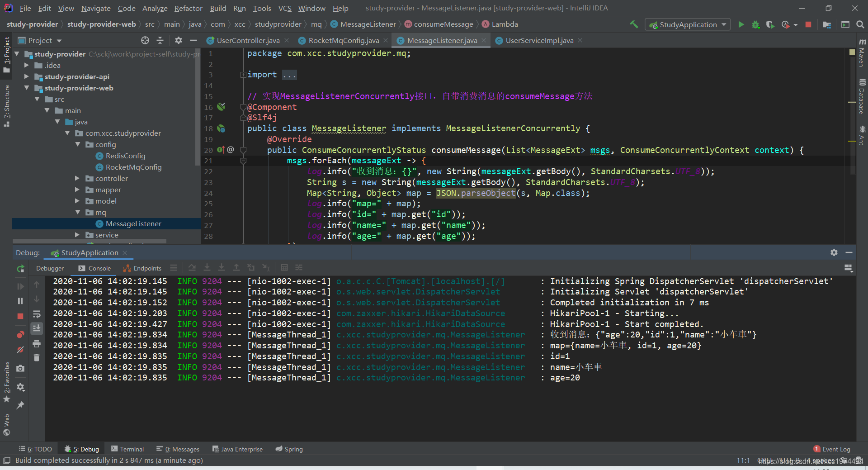Select RedisConfig in project tree
The width and height of the screenshot is (868, 470).
click(x=125, y=156)
